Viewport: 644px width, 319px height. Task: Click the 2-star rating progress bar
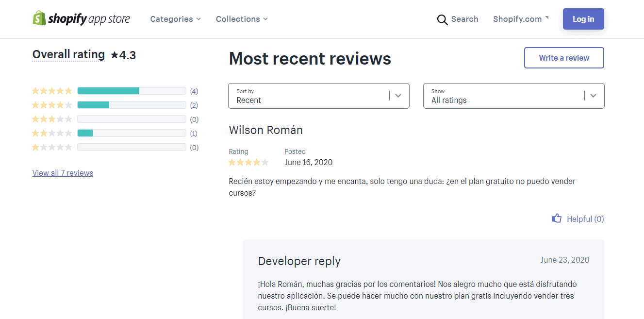132,133
